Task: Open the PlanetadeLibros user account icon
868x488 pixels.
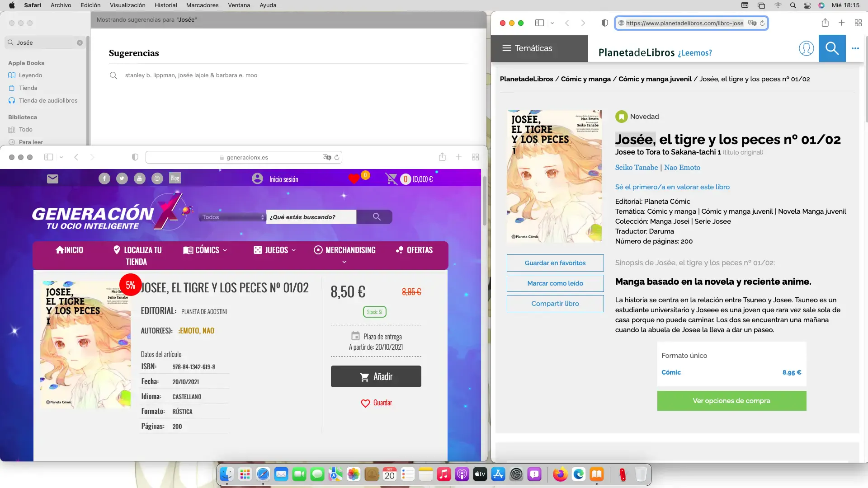Action: point(806,48)
